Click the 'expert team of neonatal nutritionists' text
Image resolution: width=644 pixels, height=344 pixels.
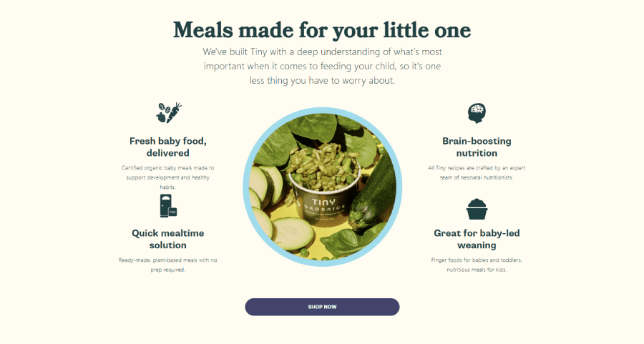pyautogui.click(x=477, y=173)
